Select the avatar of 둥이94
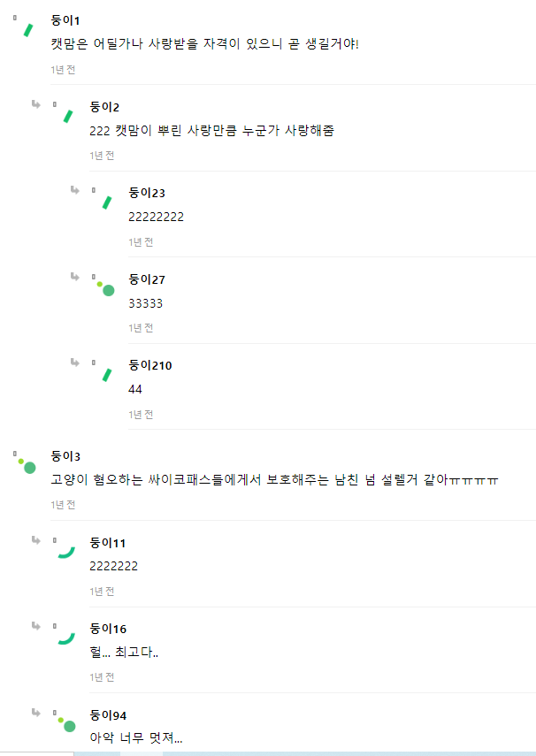Image resolution: width=536 pixels, height=756 pixels. point(66,723)
